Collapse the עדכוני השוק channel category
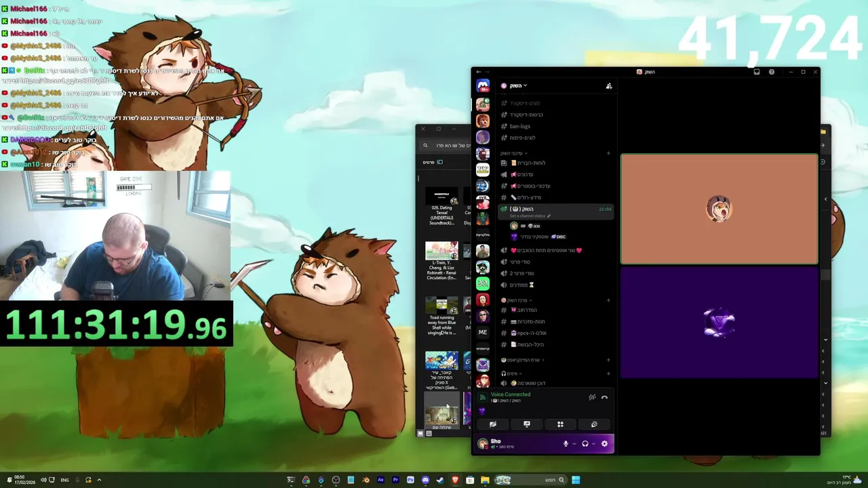Image resolution: width=868 pixels, height=488 pixels. click(x=515, y=153)
